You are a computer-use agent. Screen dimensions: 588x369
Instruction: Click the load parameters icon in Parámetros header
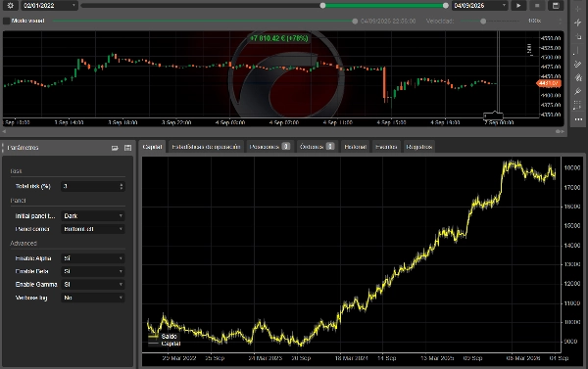pos(115,148)
